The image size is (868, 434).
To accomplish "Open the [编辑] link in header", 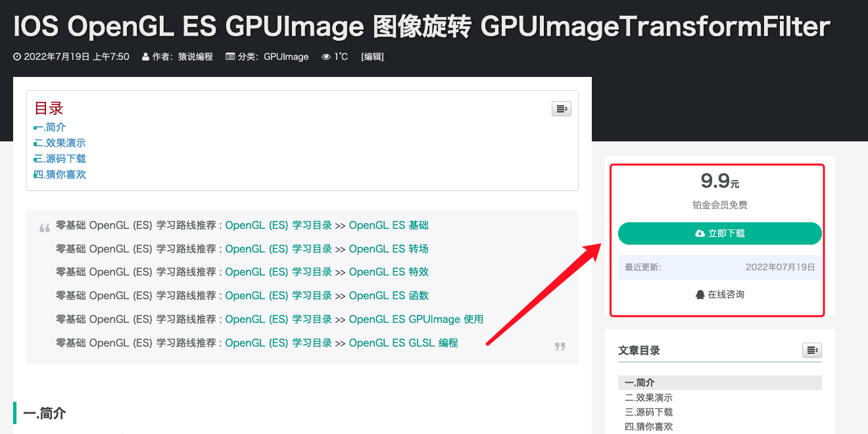I will point(372,57).
